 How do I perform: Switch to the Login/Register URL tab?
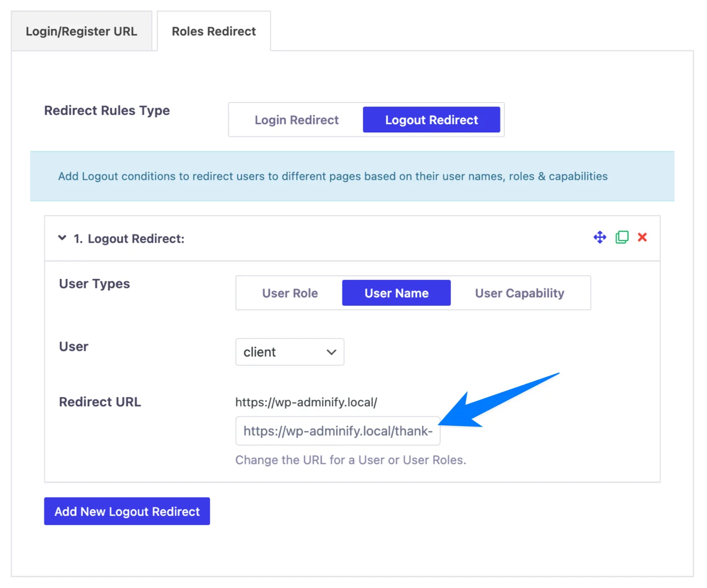tap(81, 31)
